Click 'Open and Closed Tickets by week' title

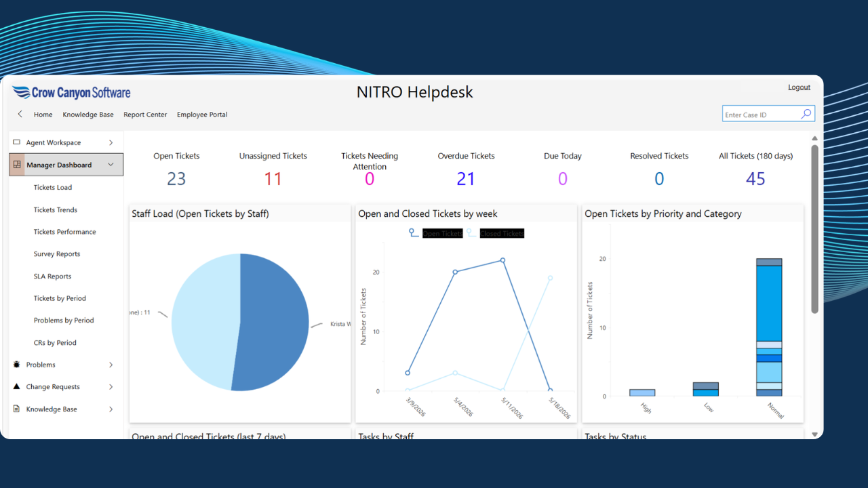[428, 213]
